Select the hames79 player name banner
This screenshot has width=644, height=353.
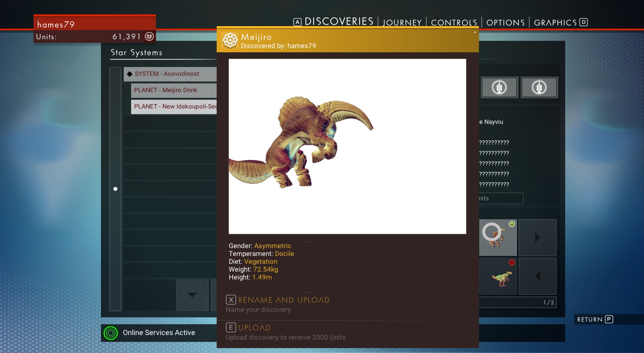pos(95,23)
